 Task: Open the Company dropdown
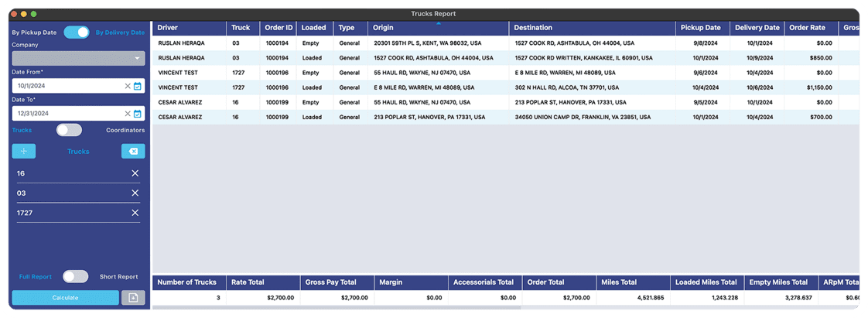[x=78, y=58]
